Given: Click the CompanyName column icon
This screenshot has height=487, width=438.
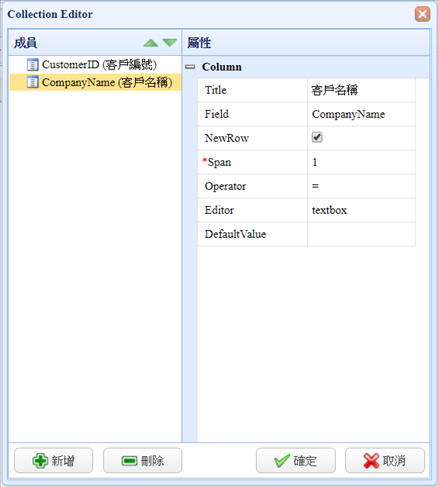Looking at the screenshot, I should (32, 82).
